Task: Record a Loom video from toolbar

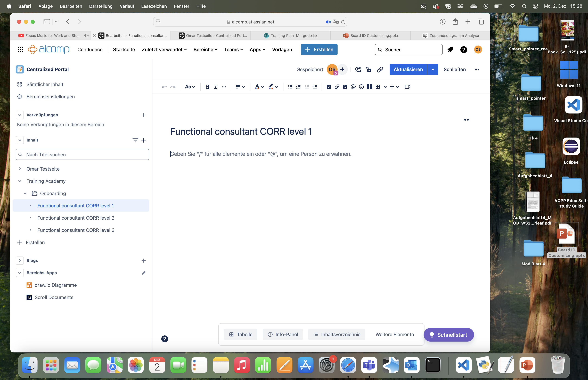Action: pyautogui.click(x=407, y=87)
